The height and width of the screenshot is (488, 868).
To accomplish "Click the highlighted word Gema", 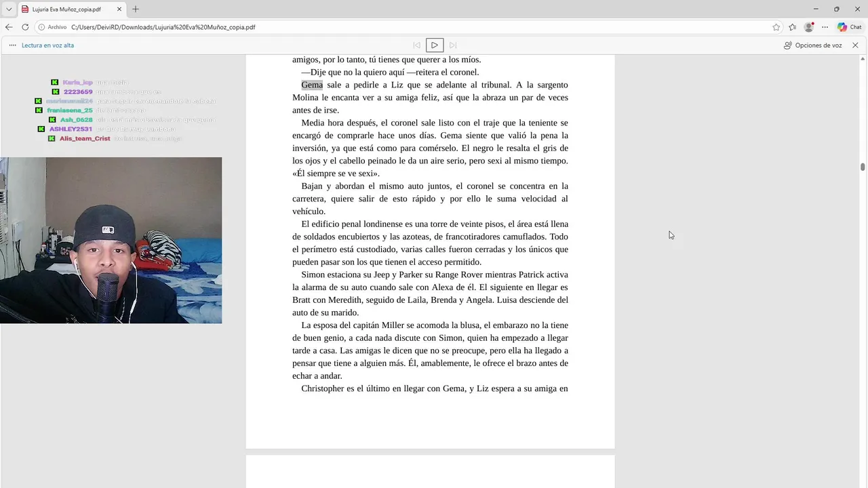I will tap(312, 85).
